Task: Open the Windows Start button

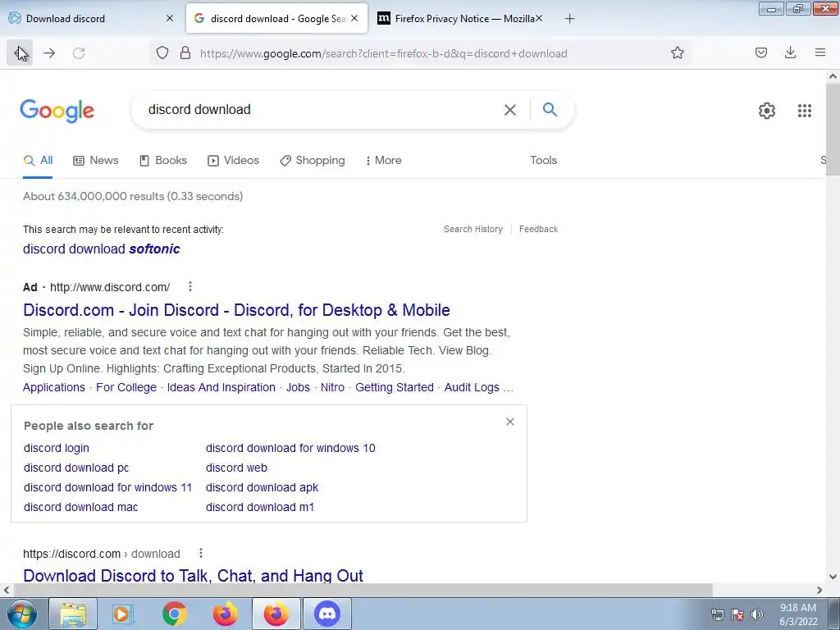Action: click(22, 614)
